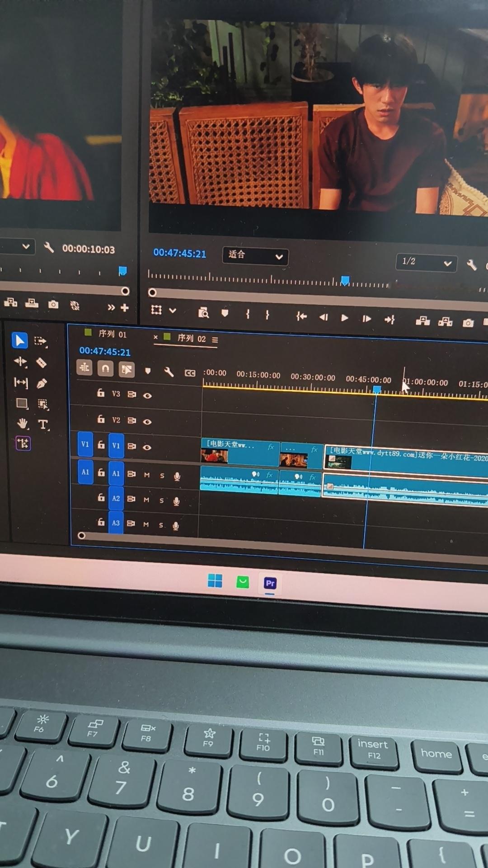
Task: Select the Rectangle tool
Action: pos(22,403)
